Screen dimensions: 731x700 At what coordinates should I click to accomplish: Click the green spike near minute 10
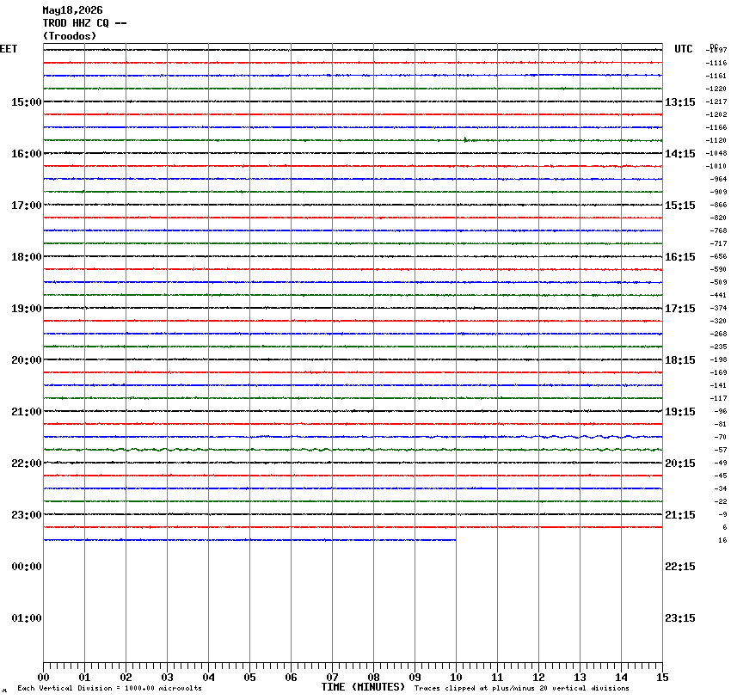465,139
